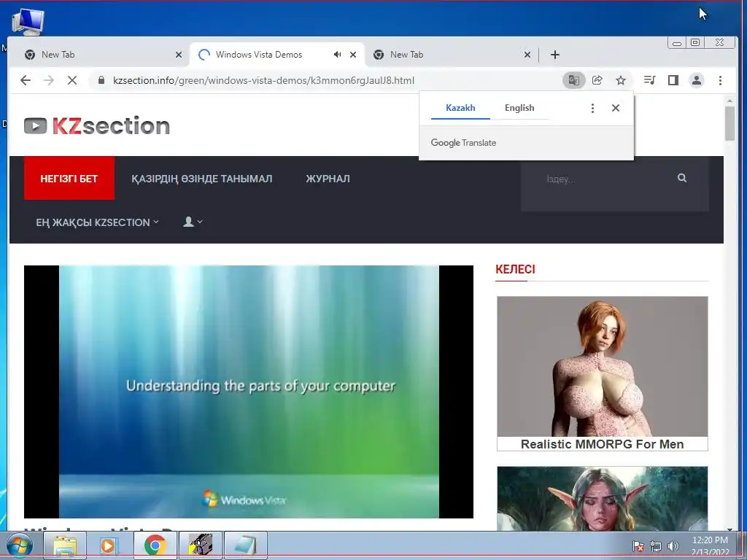Open НЕГІЗГІ БЕТ menu item
Image resolution: width=747 pixels, height=560 pixels.
pos(69,178)
